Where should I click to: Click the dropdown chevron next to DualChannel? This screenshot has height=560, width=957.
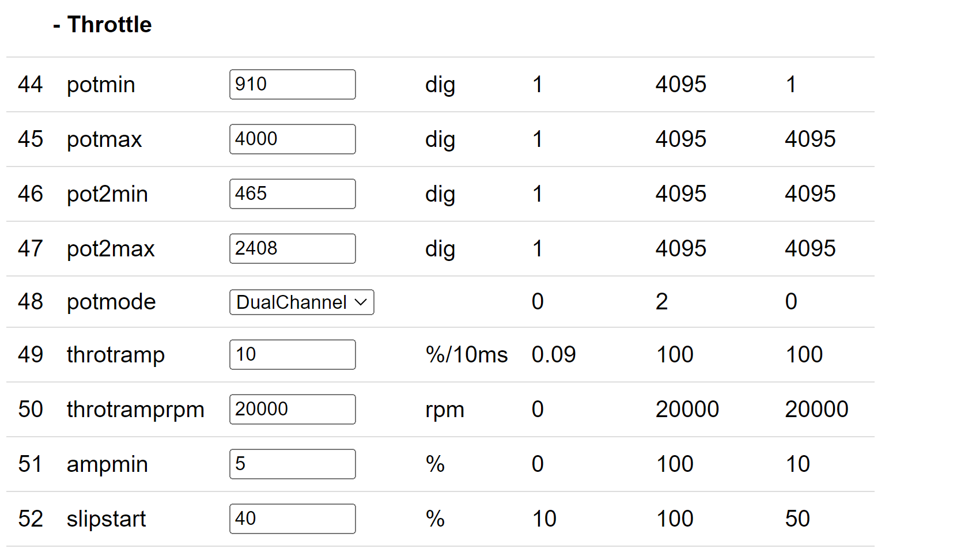(361, 302)
